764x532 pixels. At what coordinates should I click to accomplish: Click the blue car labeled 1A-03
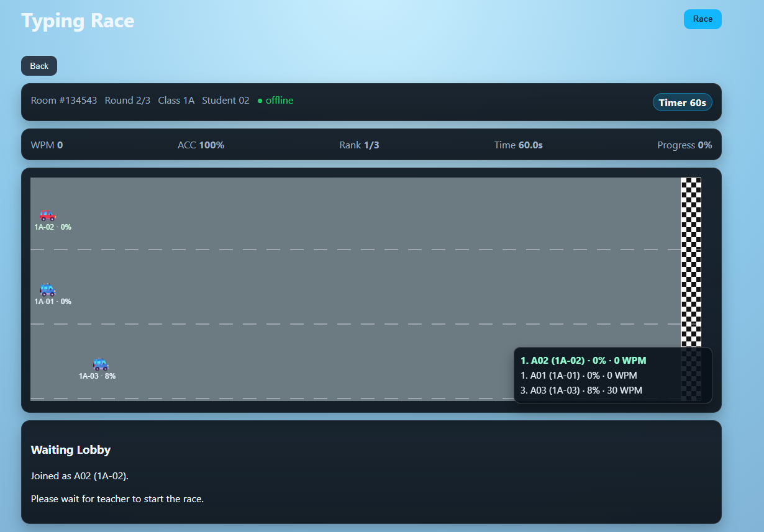coord(101,364)
